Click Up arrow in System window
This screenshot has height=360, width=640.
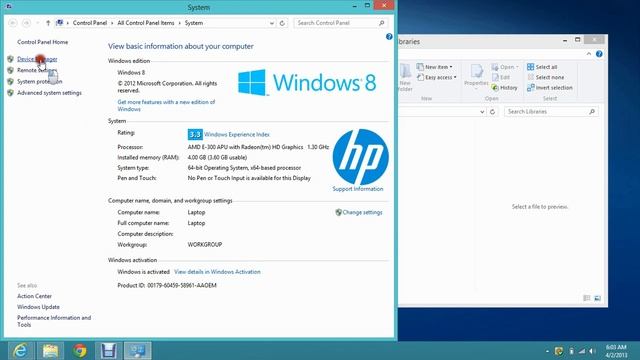click(48, 23)
